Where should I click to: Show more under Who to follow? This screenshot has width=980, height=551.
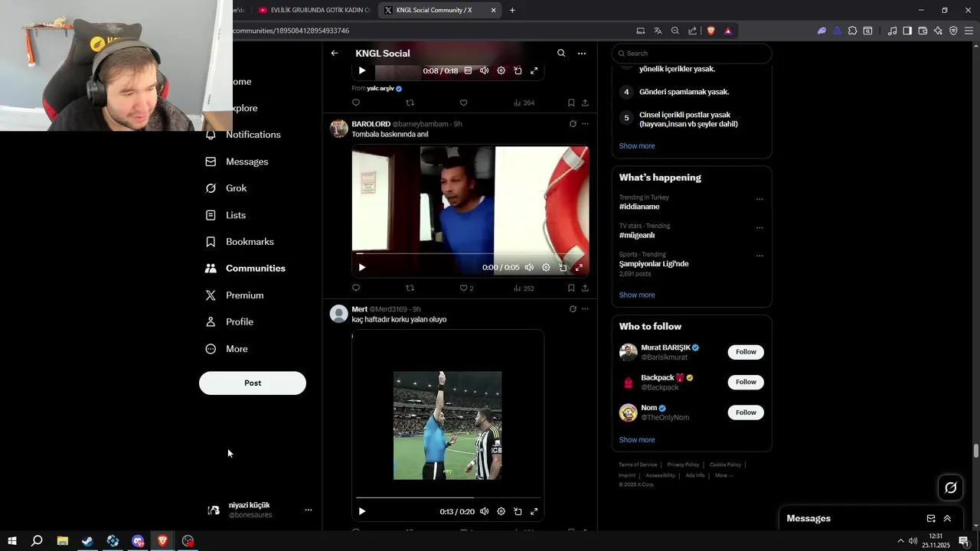click(x=637, y=440)
